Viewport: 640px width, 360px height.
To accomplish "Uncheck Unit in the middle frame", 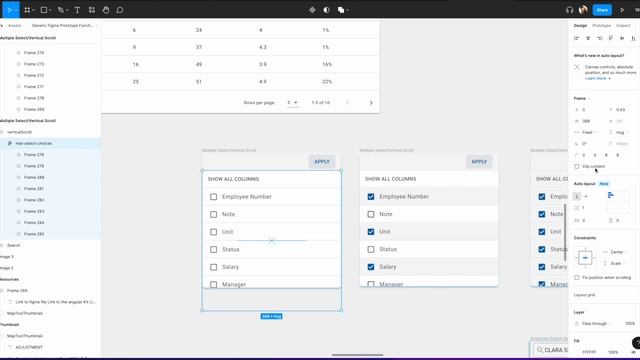I will pyautogui.click(x=371, y=231).
